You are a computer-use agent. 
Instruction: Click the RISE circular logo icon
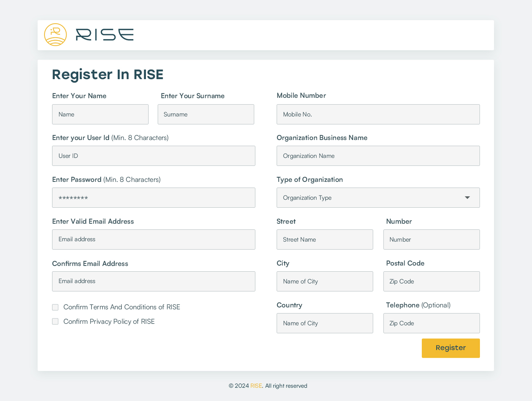(55, 35)
